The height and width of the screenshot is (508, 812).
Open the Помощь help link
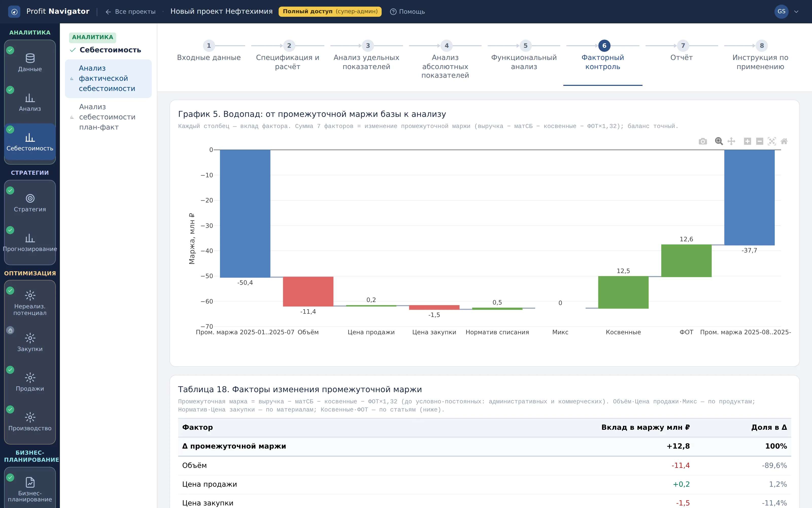(x=407, y=12)
